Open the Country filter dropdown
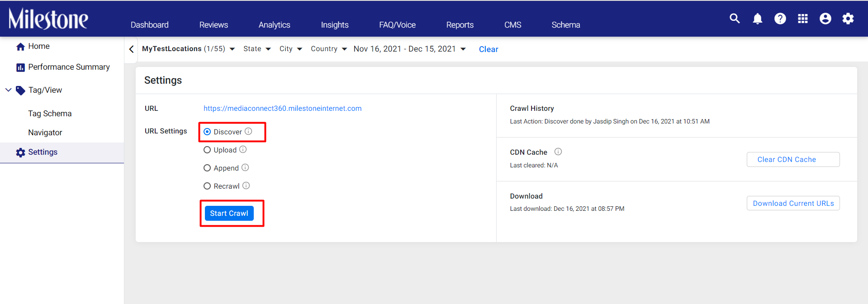868x304 pixels. click(x=329, y=49)
